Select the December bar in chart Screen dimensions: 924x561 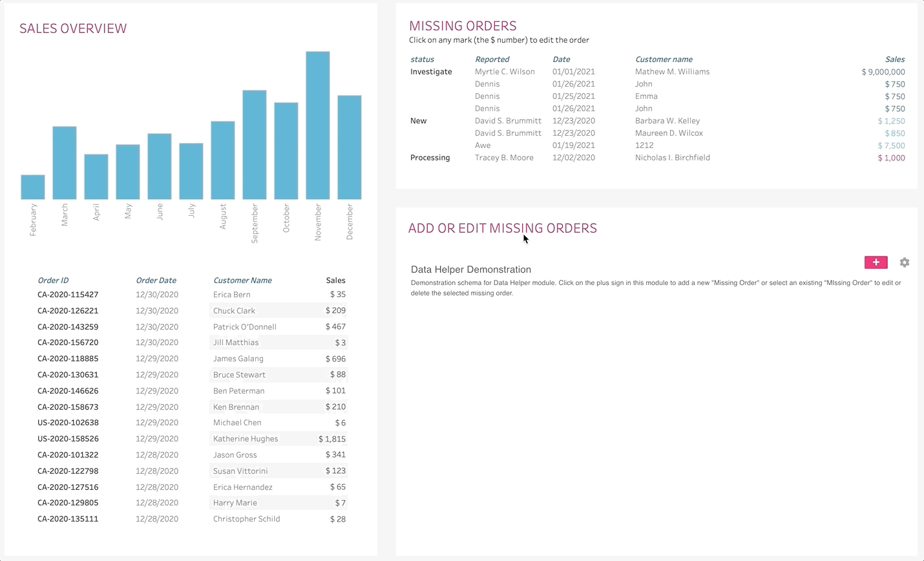[349, 147]
